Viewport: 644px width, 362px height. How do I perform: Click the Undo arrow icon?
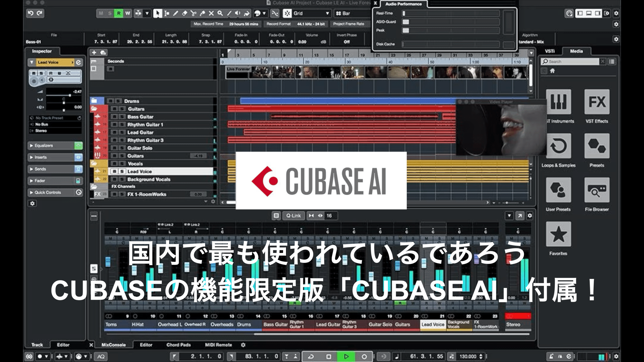click(x=31, y=13)
